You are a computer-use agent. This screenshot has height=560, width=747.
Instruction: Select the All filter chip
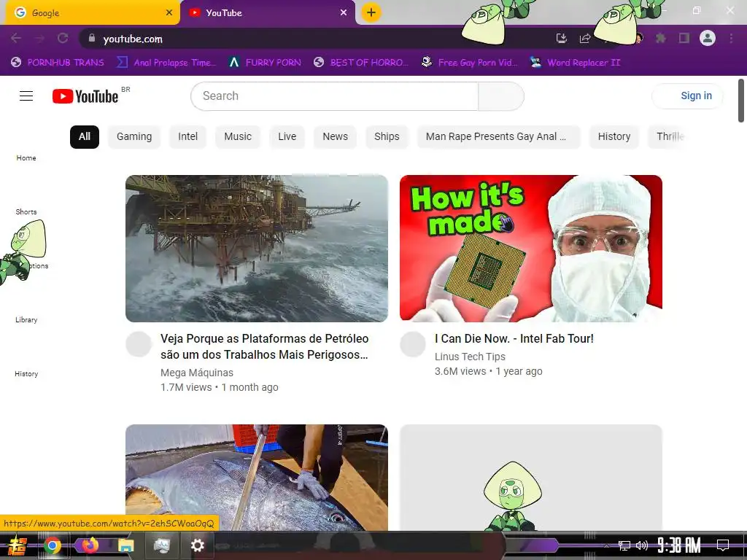85,136
